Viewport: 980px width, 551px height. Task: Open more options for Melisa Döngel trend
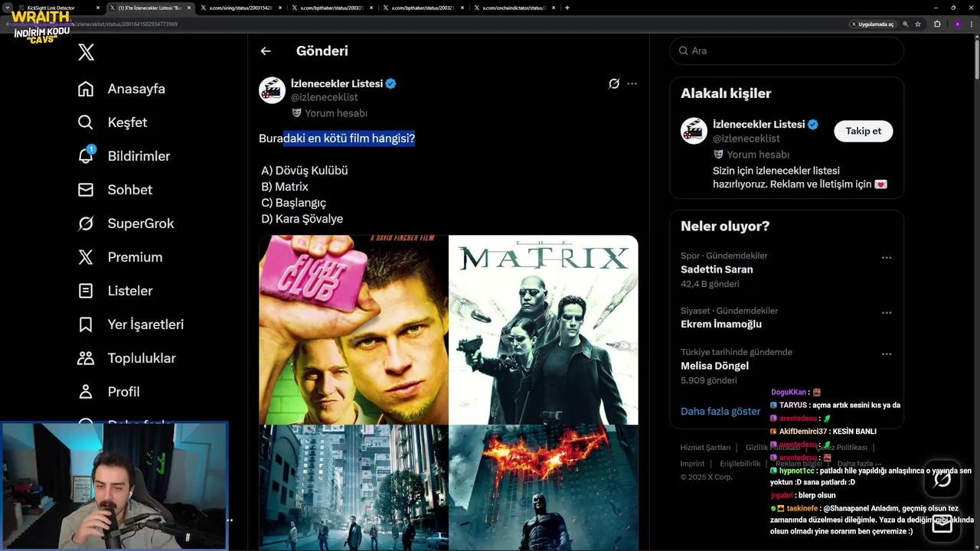[887, 354]
